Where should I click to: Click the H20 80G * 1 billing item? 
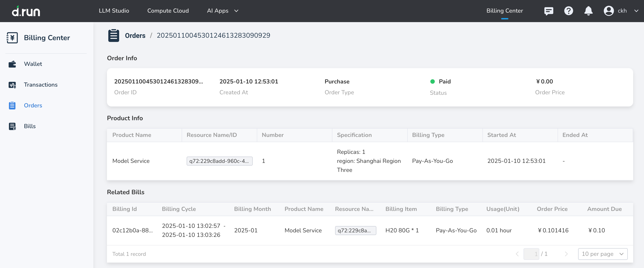coord(402,231)
